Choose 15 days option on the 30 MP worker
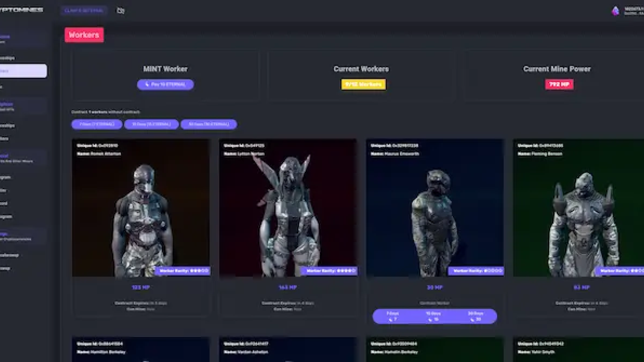The width and height of the screenshot is (644, 362). coord(433,316)
